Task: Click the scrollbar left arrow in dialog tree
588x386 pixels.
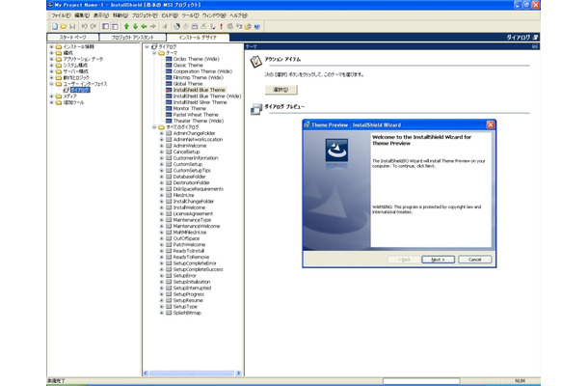Action: pos(146,372)
